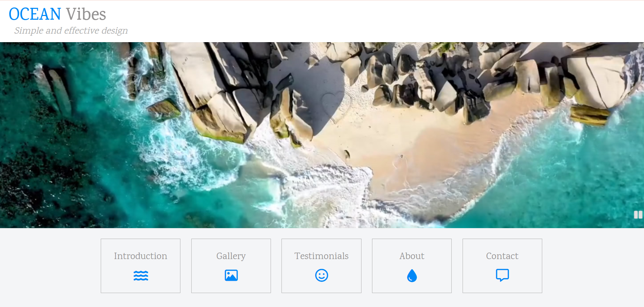
Task: Click the Contact label
Action: 502,256
